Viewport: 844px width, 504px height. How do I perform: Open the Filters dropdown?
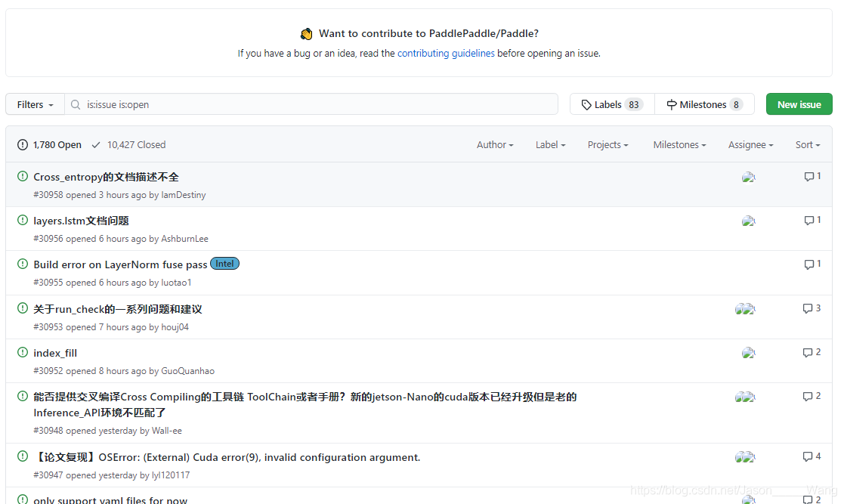(x=35, y=104)
